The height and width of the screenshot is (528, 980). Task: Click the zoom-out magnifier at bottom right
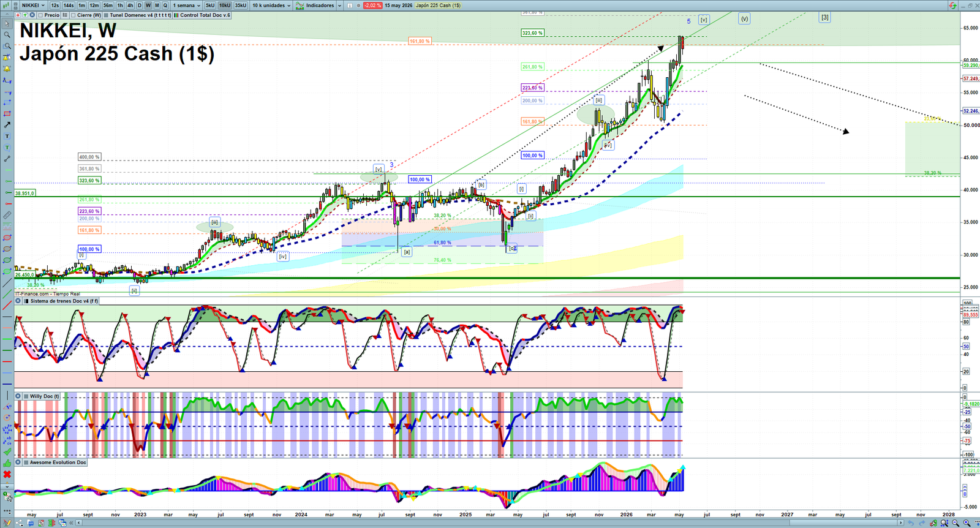pos(956,523)
